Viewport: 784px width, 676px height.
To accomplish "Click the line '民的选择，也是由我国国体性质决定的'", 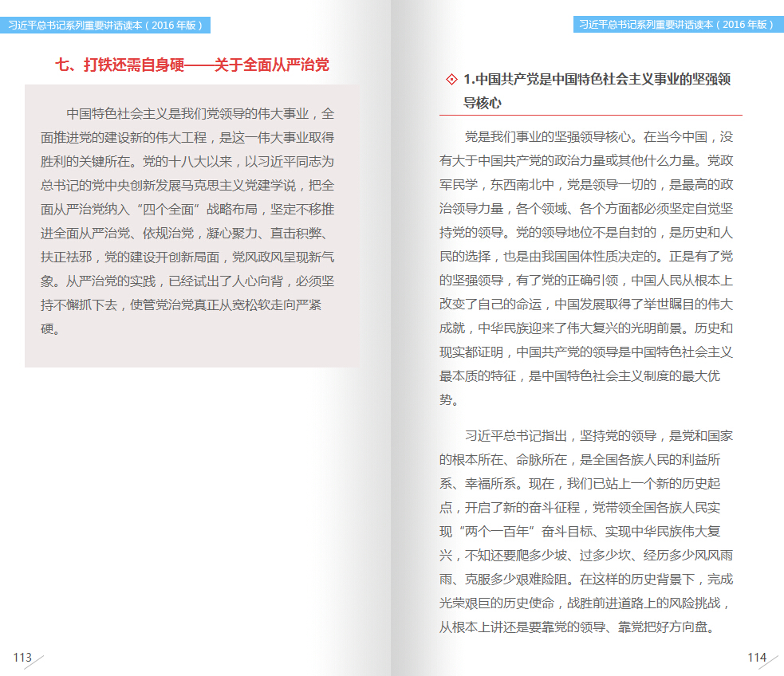I will click(547, 257).
